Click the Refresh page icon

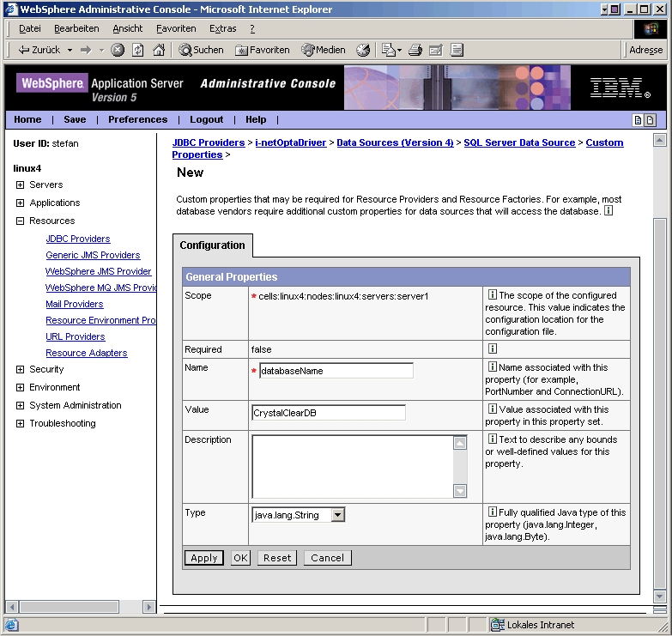137,50
